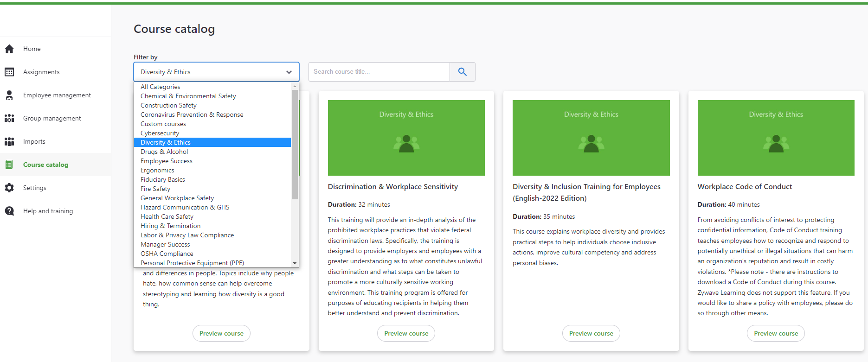Open the Workplace Code of Conduct title

tap(744, 186)
